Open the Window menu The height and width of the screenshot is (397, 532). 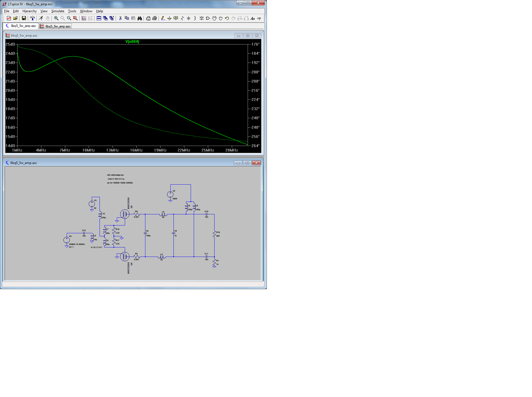pos(86,11)
